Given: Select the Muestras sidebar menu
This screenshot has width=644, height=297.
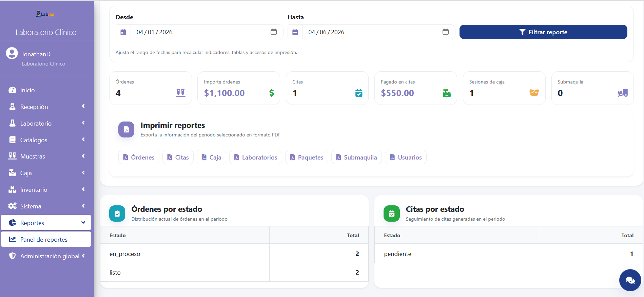Looking at the screenshot, I should (x=46, y=156).
